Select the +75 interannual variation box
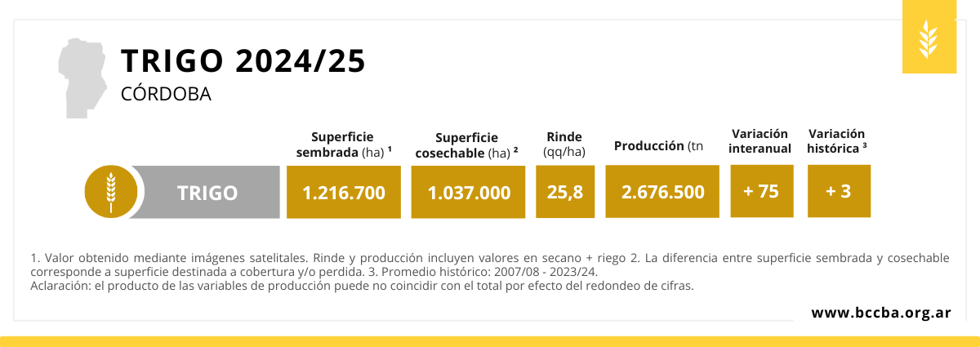The width and height of the screenshot is (980, 347). 761,192
